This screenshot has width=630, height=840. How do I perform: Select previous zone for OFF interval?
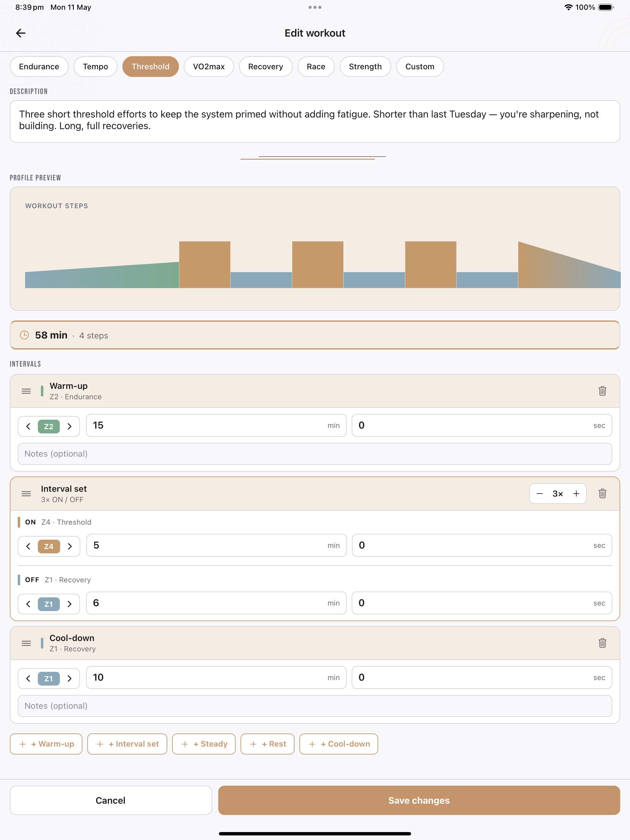click(28, 604)
